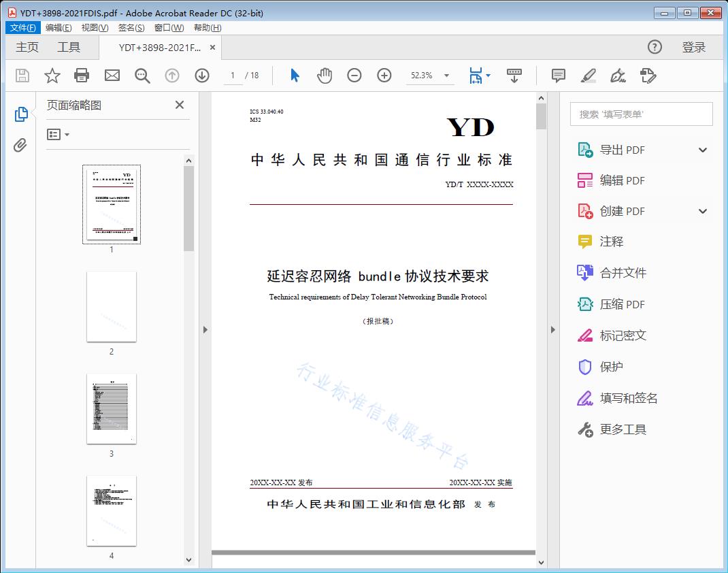This screenshot has width=728, height=573.
Task: Add a sticky note comment
Action: [x=558, y=76]
